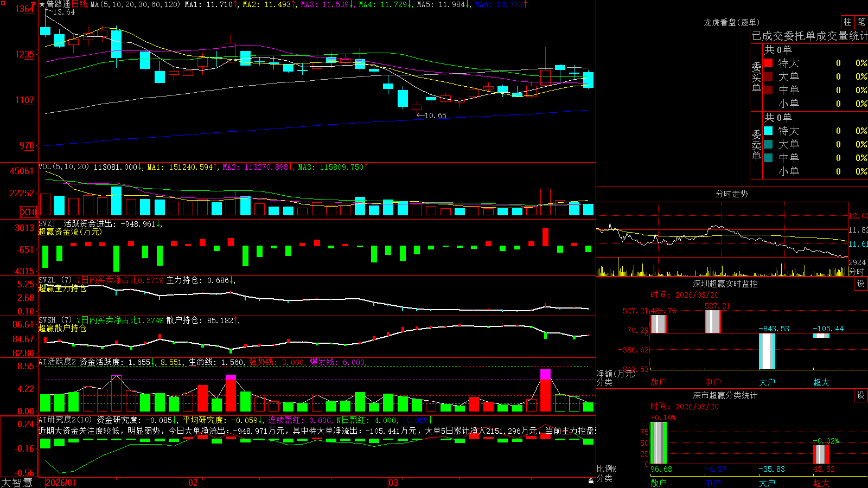Click the 分时走势 panel title

coord(732,194)
